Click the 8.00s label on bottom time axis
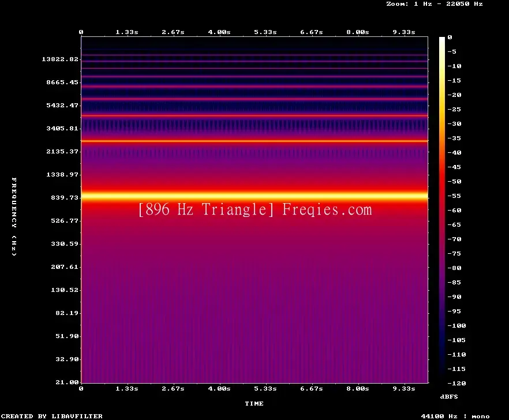 point(357,388)
